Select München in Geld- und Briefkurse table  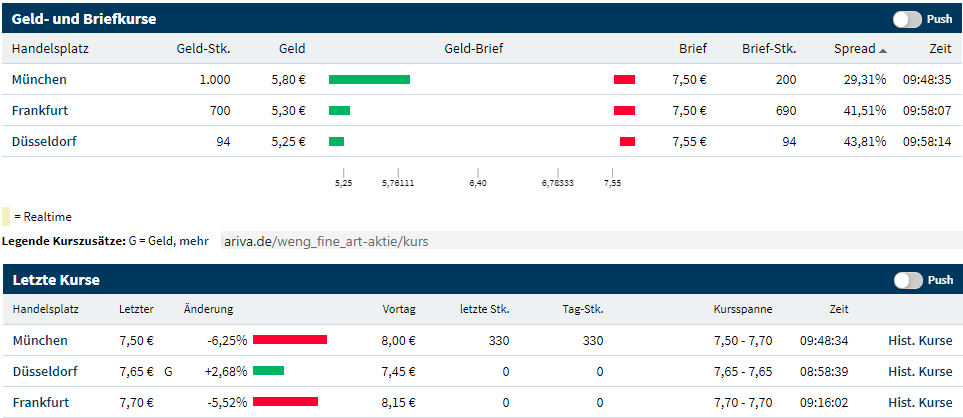coord(39,80)
